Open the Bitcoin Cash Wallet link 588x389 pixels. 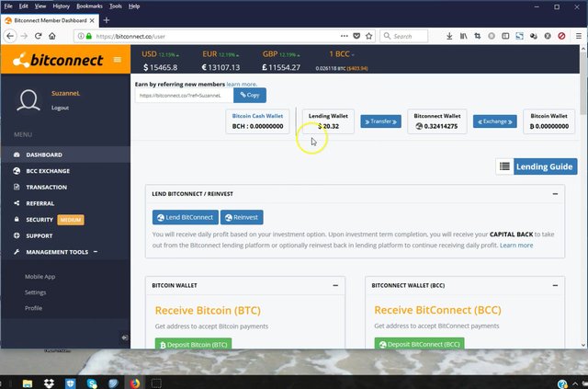[x=257, y=116]
